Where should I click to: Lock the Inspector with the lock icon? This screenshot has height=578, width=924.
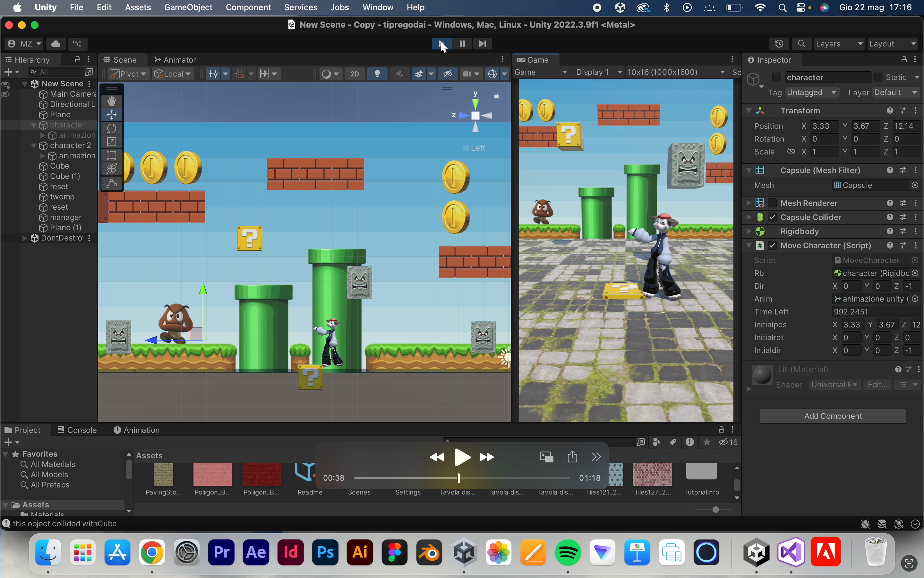pos(904,59)
